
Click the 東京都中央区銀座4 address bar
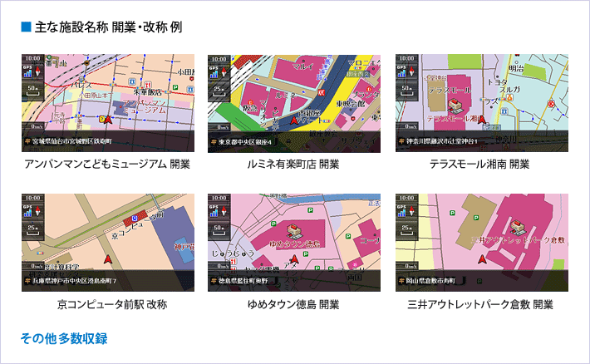click(294, 142)
